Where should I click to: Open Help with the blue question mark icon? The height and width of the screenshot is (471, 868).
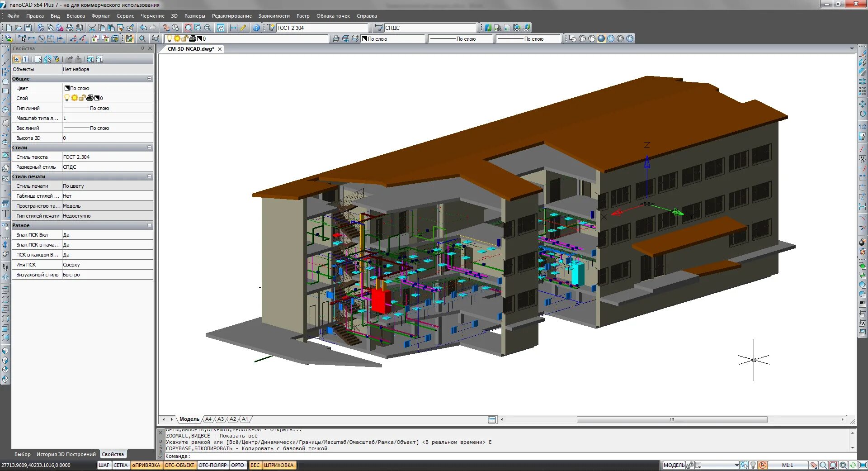coord(256,28)
